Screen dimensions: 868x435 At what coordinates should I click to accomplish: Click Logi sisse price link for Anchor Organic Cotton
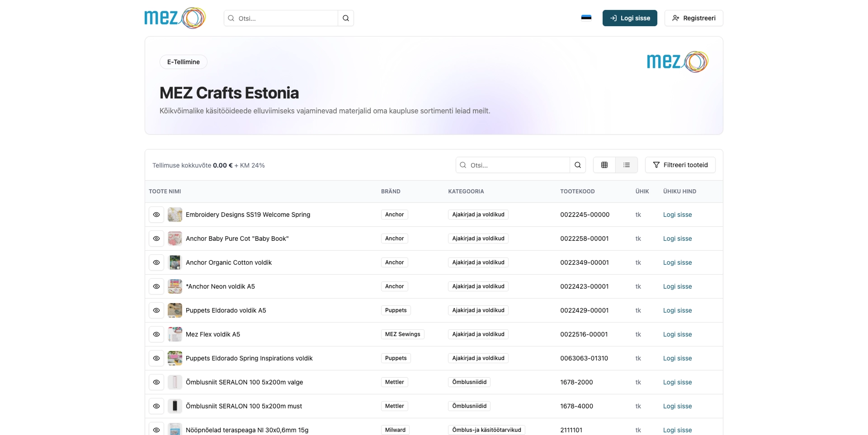pyautogui.click(x=677, y=262)
